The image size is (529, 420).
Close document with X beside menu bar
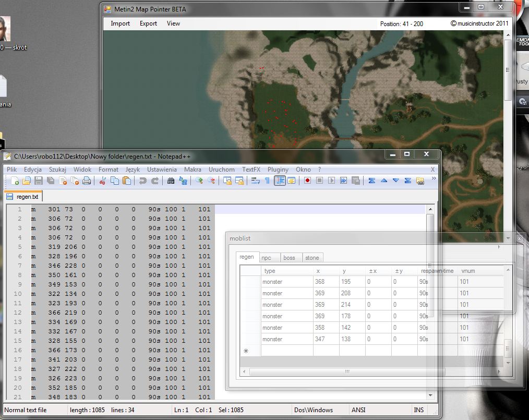[x=432, y=170]
